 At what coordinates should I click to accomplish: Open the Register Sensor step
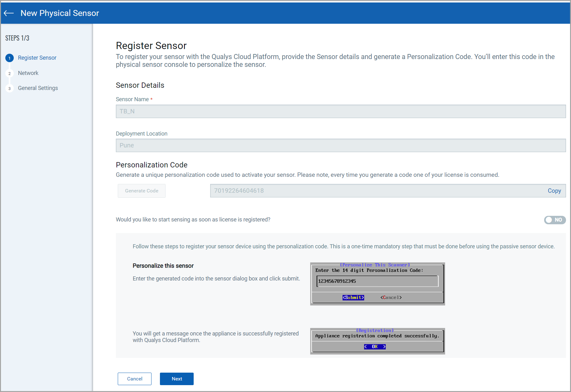click(37, 58)
